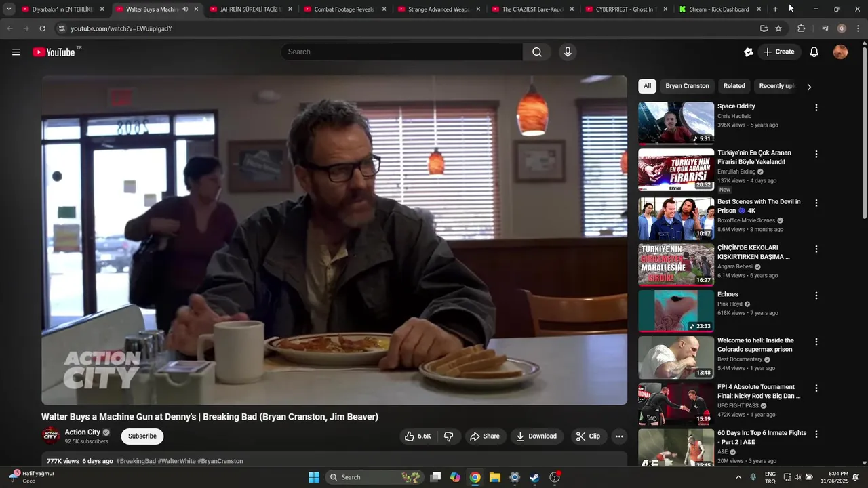This screenshot has height=488, width=868.
Task: Open options menu for FPI 4 Tournament
Action: [816, 388]
